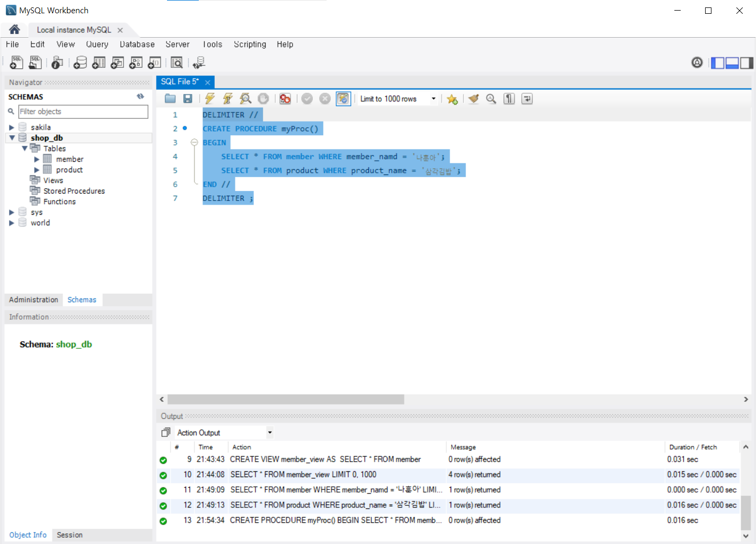Select the Local instance MySQL tab
Screen dimensions: 756x544
74,30
